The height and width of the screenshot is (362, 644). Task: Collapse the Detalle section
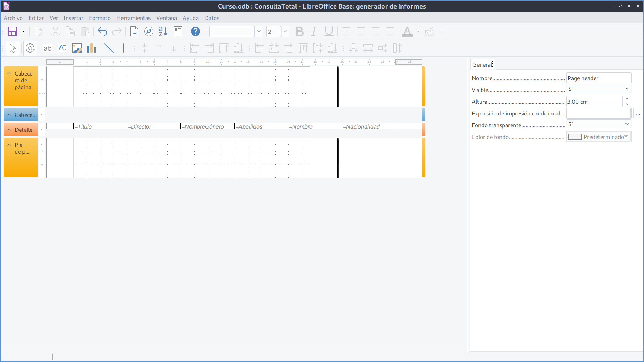(9, 130)
